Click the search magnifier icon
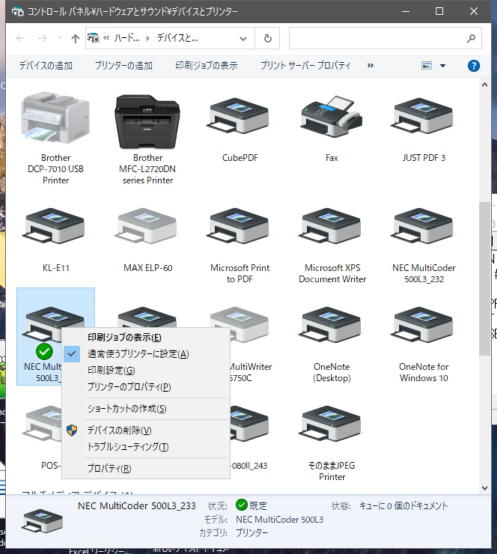This screenshot has width=497, height=554. pos(471,38)
